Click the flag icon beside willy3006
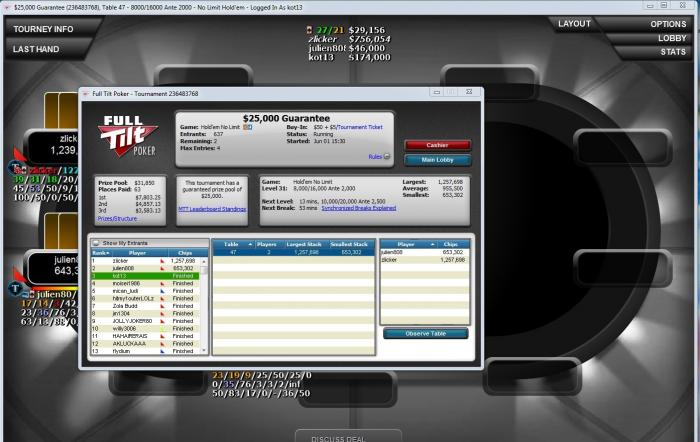This screenshot has height=442, width=700. tap(162, 329)
